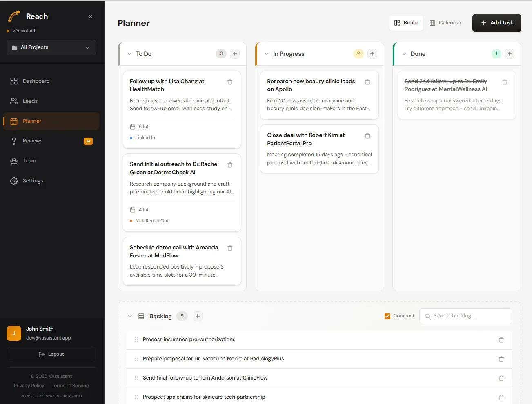
Task: Add a task to the In Progress column
Action: click(372, 54)
